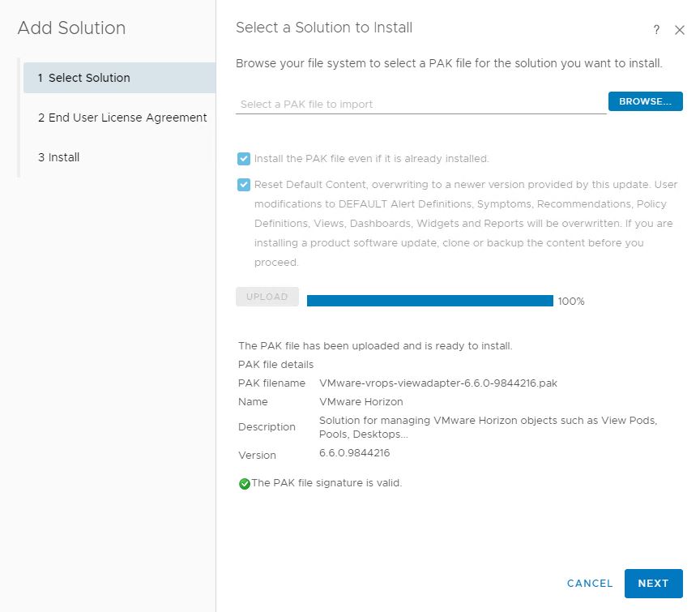Click the 'Select a Solution to Install' heading
The width and height of the screenshot is (700, 612).
(x=324, y=28)
